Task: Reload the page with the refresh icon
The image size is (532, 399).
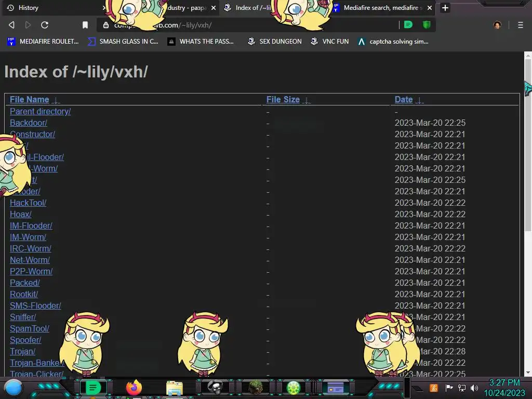Action: (45, 25)
